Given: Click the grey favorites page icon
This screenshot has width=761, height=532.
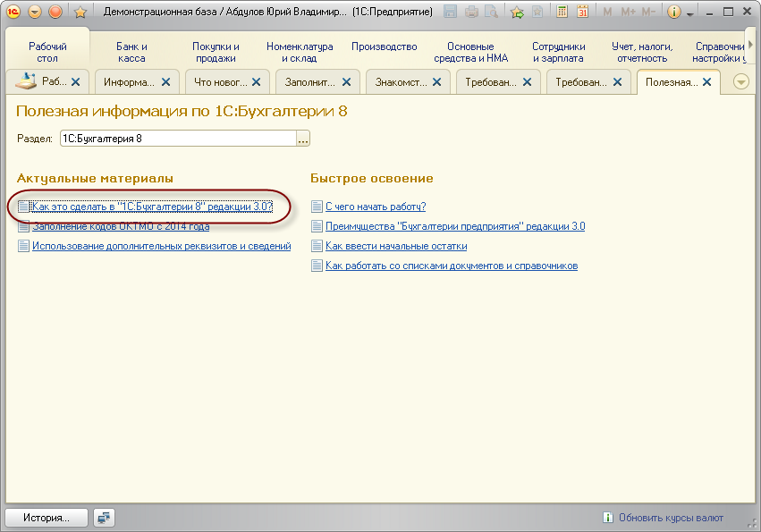Looking at the screenshot, I should tap(537, 12).
